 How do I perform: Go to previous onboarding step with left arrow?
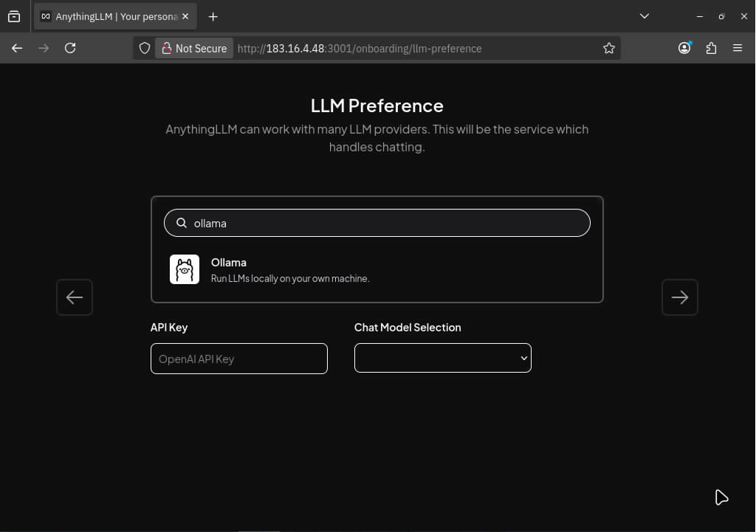pyautogui.click(x=75, y=297)
